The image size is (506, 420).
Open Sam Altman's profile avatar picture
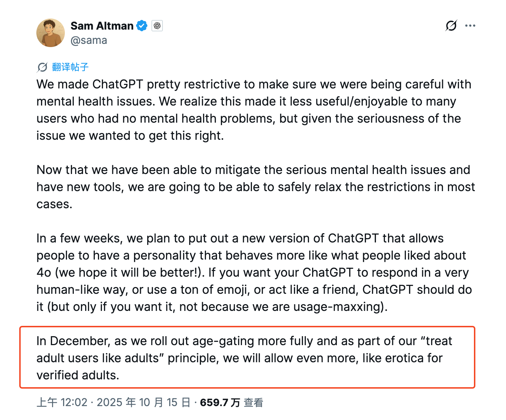click(51, 33)
